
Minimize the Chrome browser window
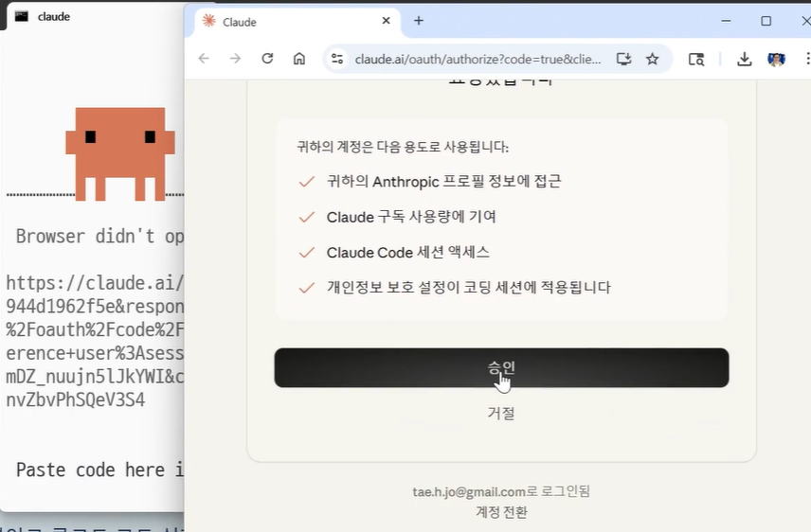[x=726, y=21]
